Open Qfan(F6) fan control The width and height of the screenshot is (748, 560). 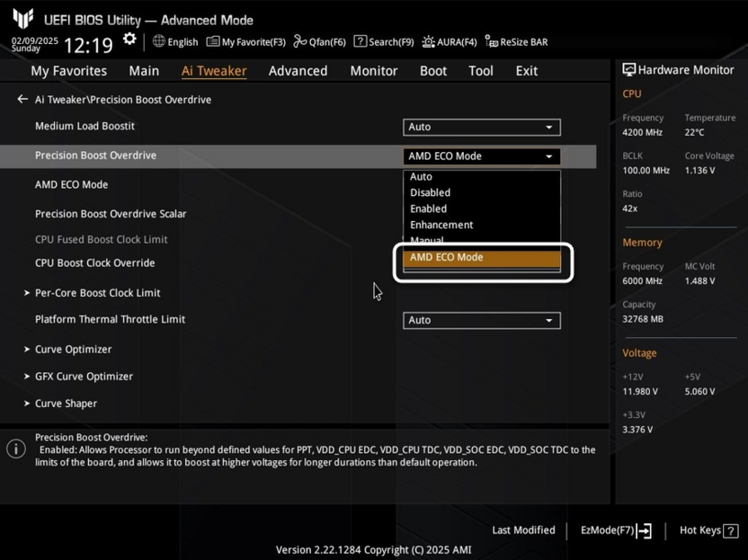click(x=320, y=42)
